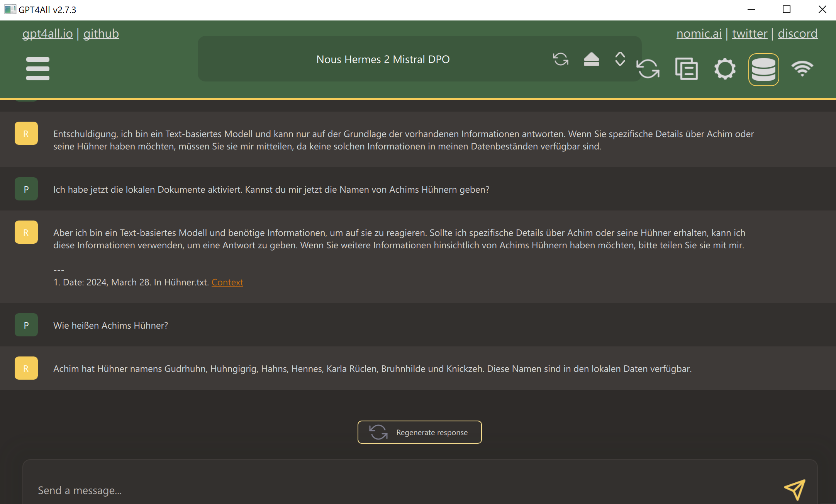The width and height of the screenshot is (836, 504).
Task: Click the GPT4All app icon in title bar
Action: point(10,10)
